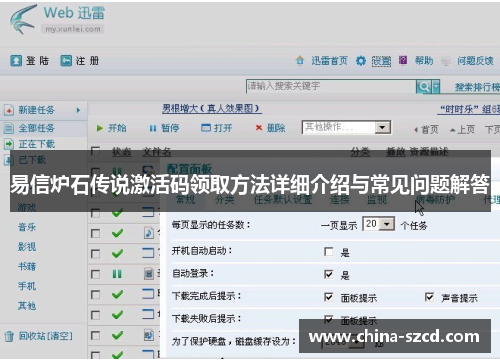Viewport: 500px width, 362px height.
Task: Open the 帮助 help link
Action: [424, 61]
